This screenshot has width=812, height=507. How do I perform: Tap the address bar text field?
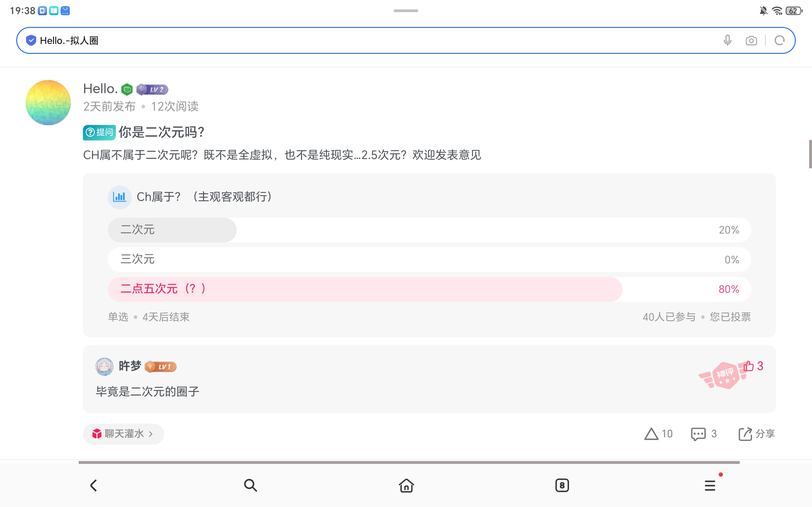[x=369, y=41]
